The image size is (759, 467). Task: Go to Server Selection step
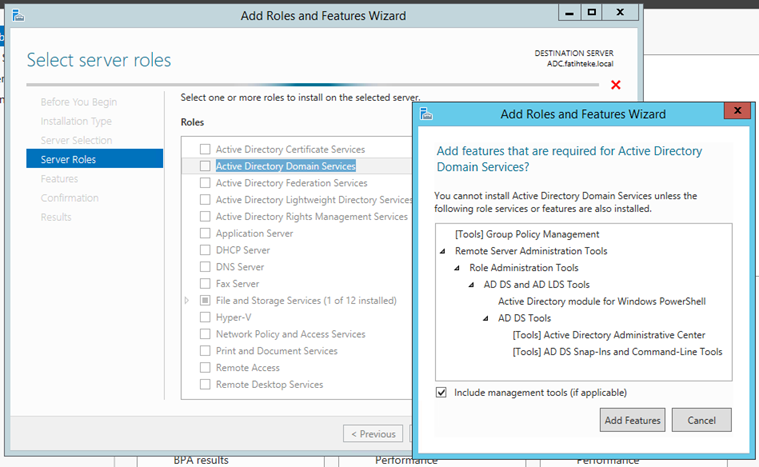point(76,140)
